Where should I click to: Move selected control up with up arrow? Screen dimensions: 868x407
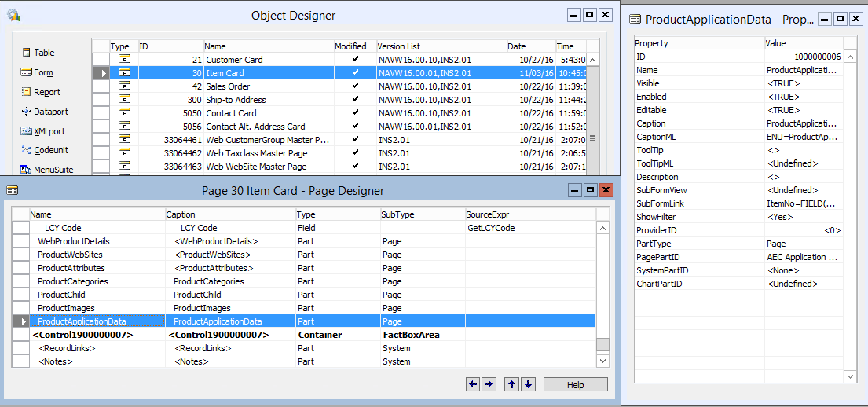tap(511, 384)
